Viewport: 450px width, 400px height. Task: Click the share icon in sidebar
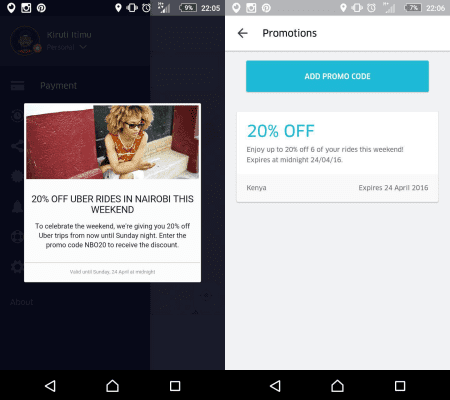pos(17,146)
